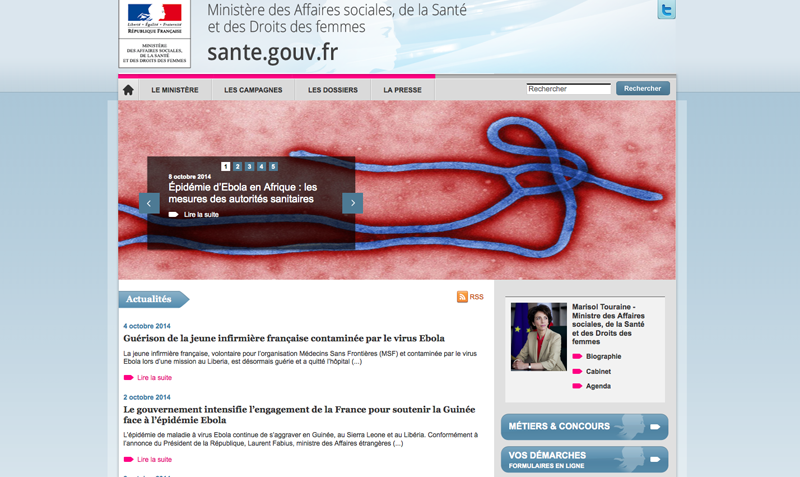Click the Rechercher search text field
The image size is (800, 477).
point(568,89)
